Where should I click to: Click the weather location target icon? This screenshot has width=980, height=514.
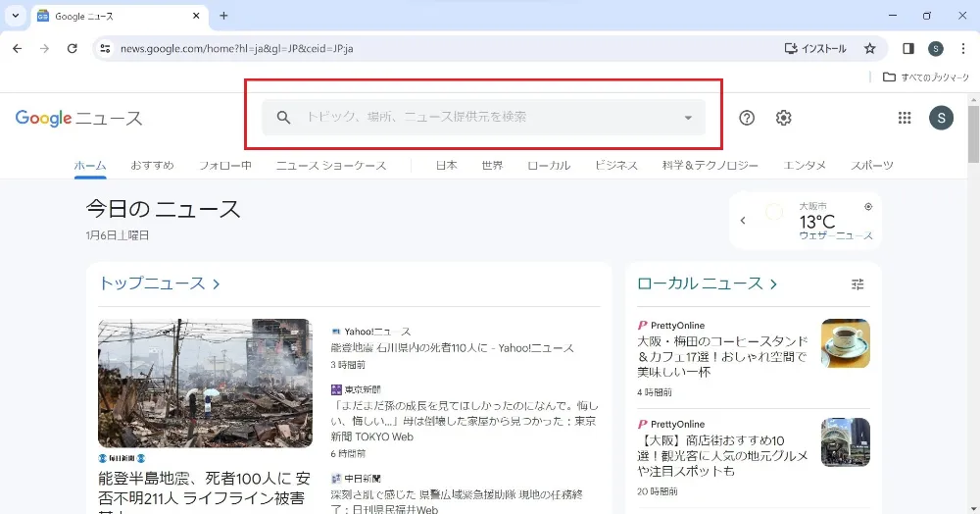click(868, 206)
